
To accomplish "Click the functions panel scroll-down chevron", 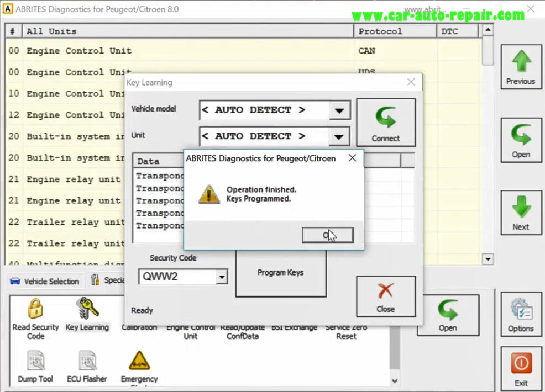I will (395, 381).
